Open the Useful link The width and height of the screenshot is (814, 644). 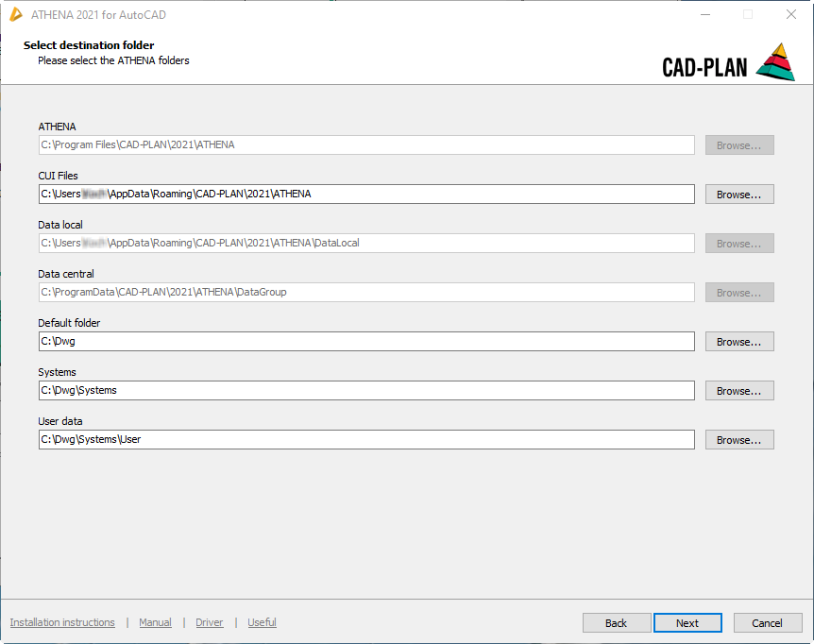262,622
